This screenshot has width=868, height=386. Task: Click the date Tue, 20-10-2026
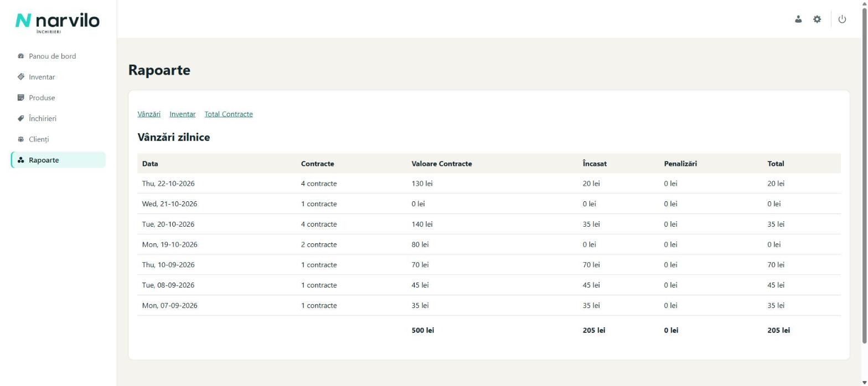168,225
